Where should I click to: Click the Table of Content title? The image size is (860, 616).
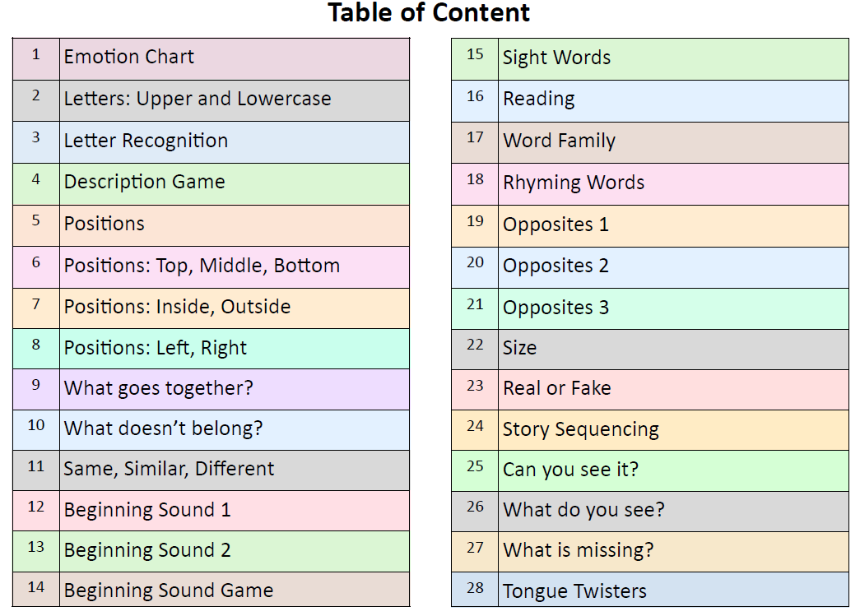(x=429, y=13)
